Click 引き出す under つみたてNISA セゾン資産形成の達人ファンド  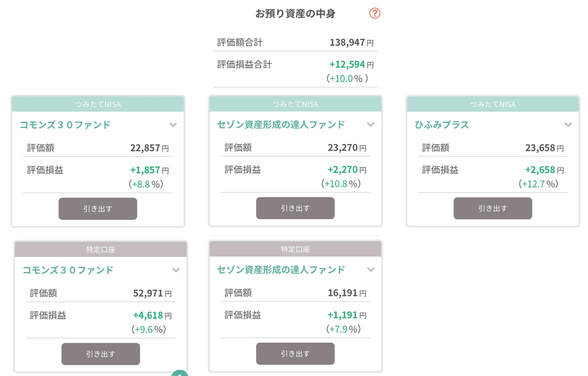point(295,208)
